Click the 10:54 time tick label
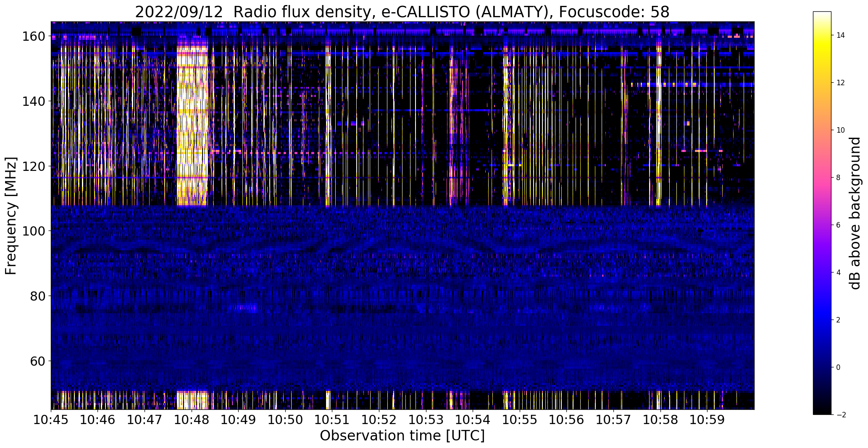 [473, 419]
